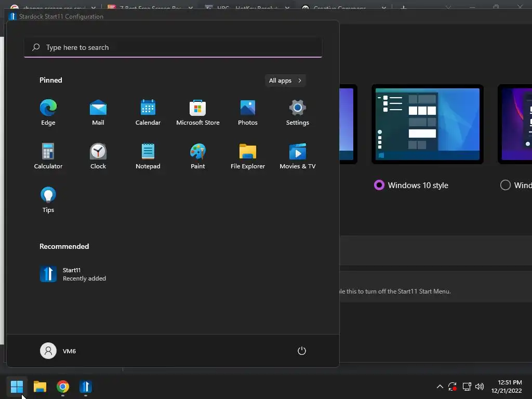Switch to Chrome on the taskbar
Viewport: 532px width, 399px height.
pos(63,387)
